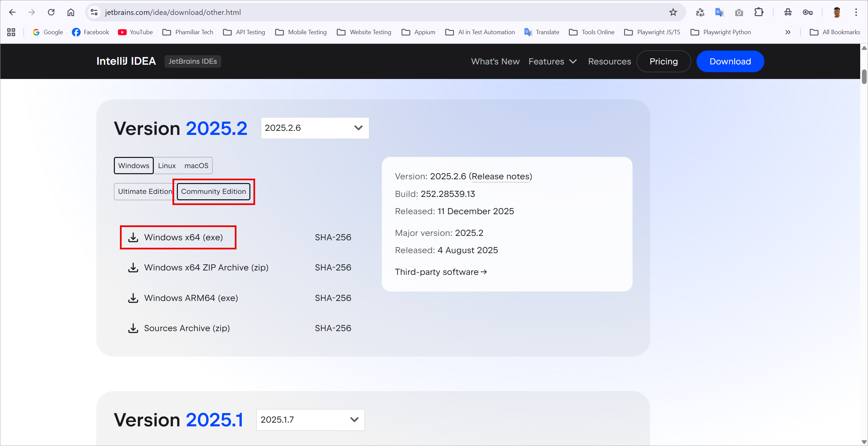The image size is (868, 446).
Task: Open the extensions puzzle icon
Action: pos(759,13)
